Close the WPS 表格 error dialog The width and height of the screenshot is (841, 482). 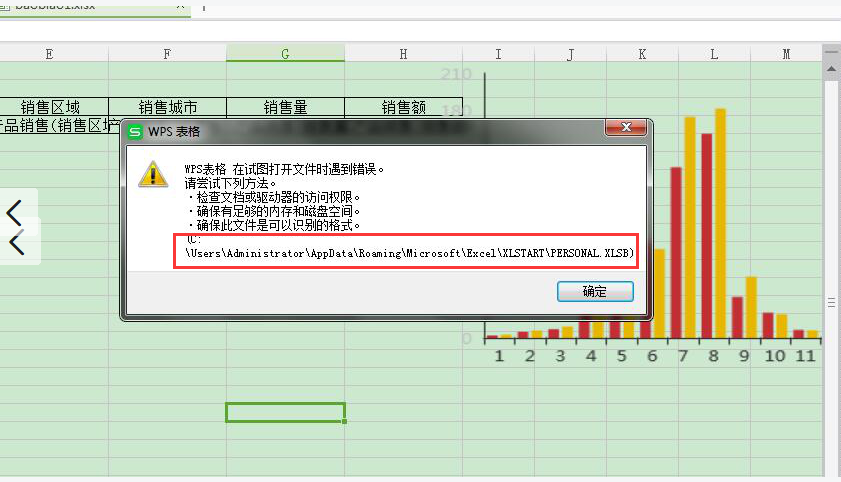point(625,127)
